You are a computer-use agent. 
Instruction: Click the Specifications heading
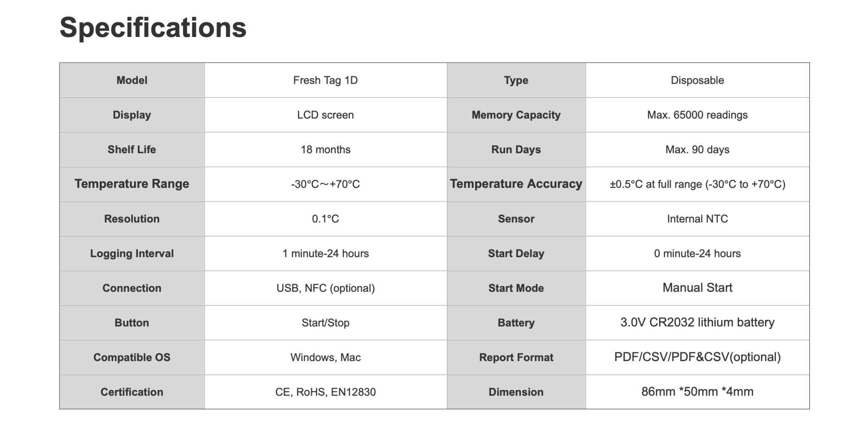153,28
